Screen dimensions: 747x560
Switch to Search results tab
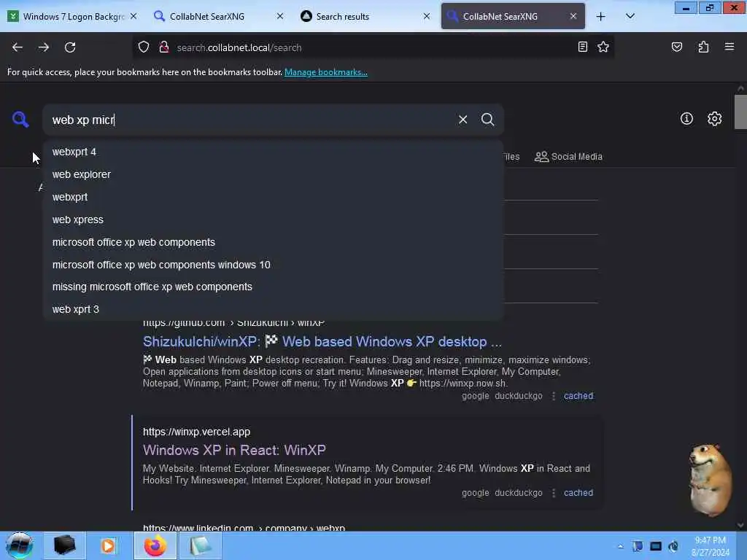[366, 17]
